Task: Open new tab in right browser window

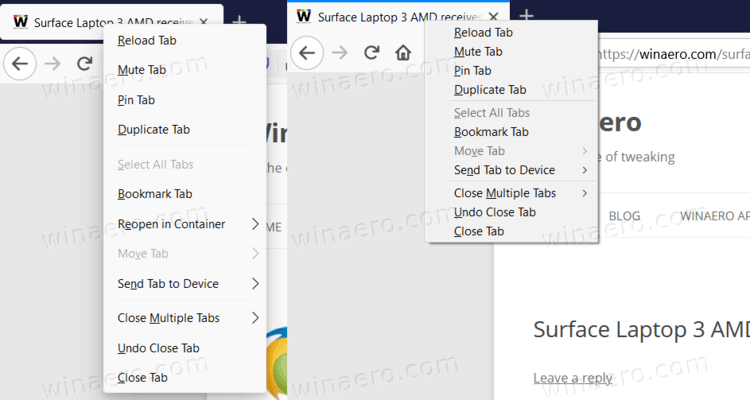Action: click(x=526, y=15)
